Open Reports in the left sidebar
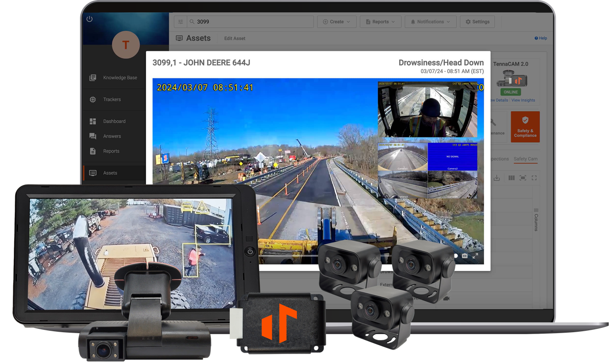 click(x=111, y=151)
